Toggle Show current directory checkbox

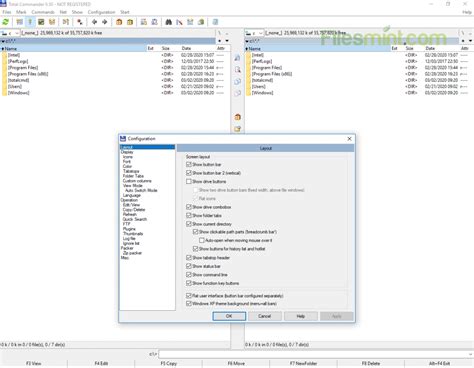click(189, 224)
